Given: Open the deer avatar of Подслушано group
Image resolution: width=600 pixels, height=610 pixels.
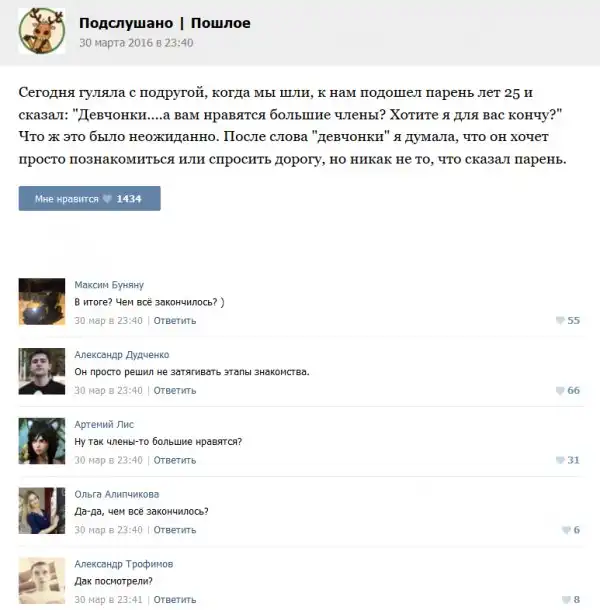Looking at the screenshot, I should (x=42, y=31).
